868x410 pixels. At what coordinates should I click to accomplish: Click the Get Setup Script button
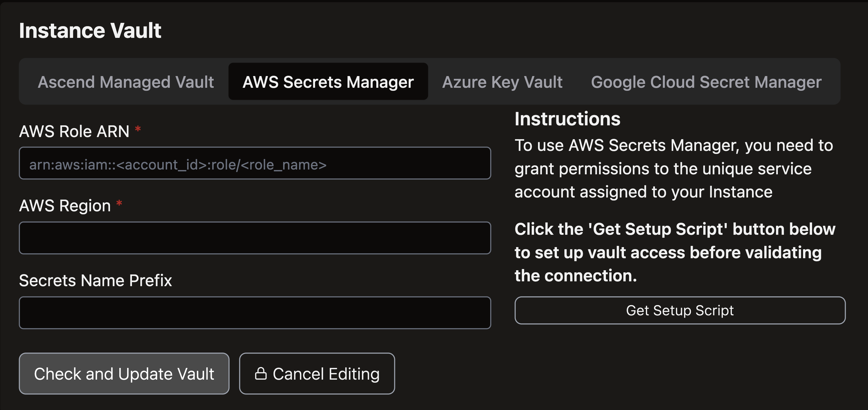click(680, 310)
